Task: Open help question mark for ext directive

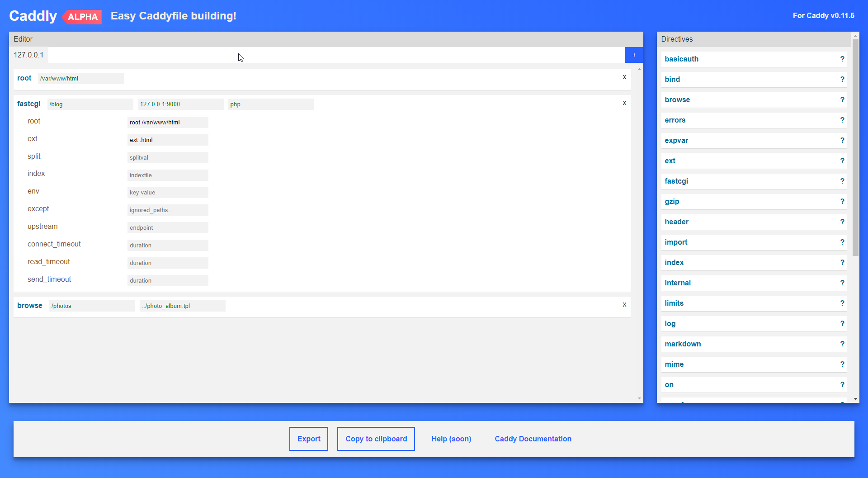Action: pos(842,161)
